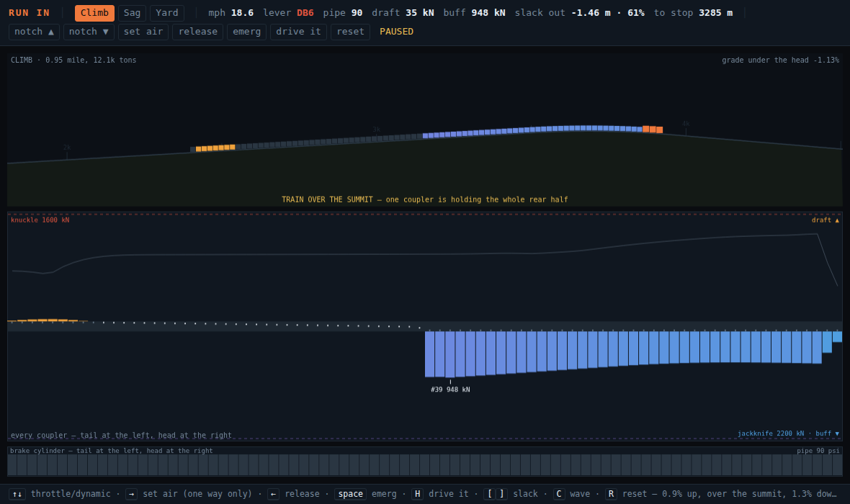Click the #39 948 kN coupler label

[x=450, y=390]
